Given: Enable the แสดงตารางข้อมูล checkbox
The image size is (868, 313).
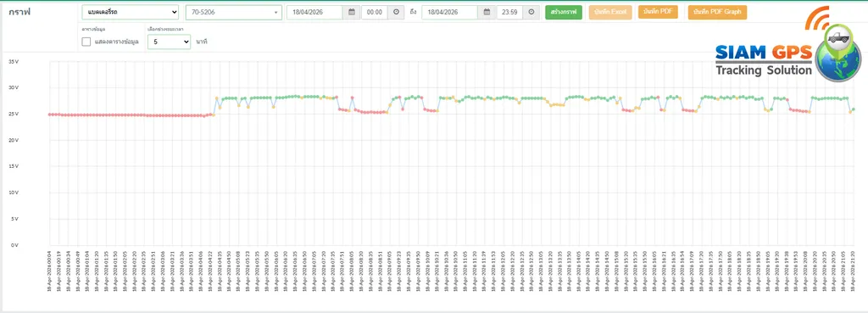Looking at the screenshot, I should (x=86, y=42).
